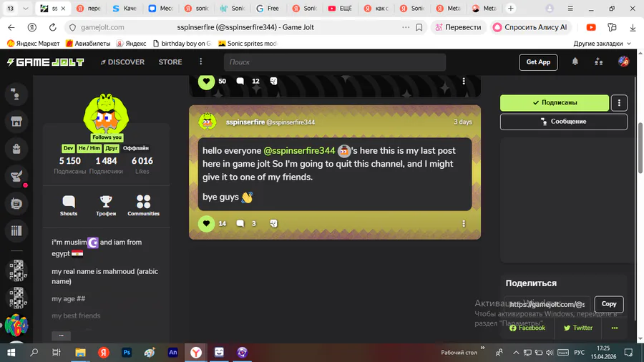644x362 pixels.
Task: Click Перевести to translate the page
Action: click(459, 27)
